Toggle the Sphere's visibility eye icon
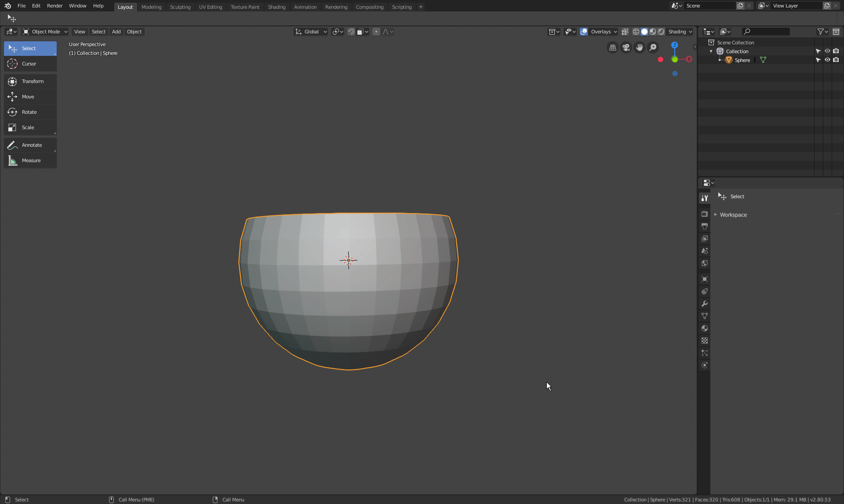 click(x=827, y=60)
